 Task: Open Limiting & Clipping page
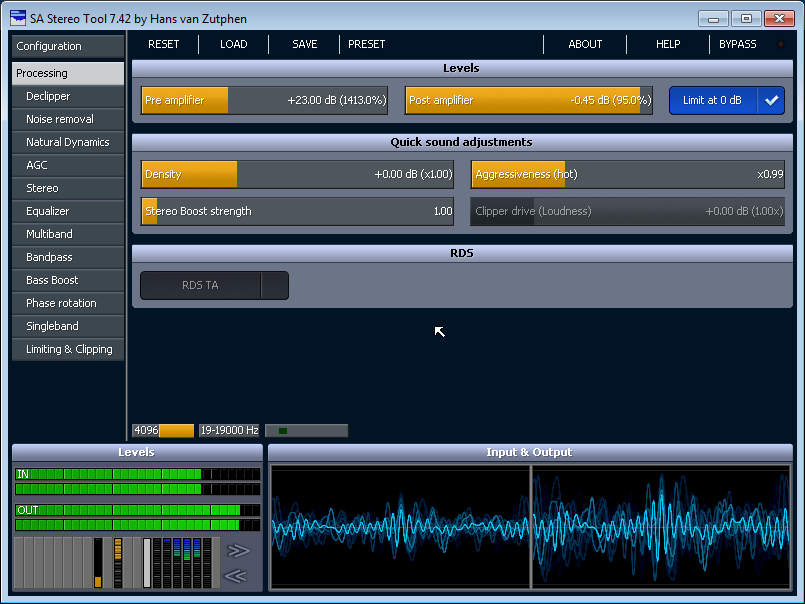68,349
